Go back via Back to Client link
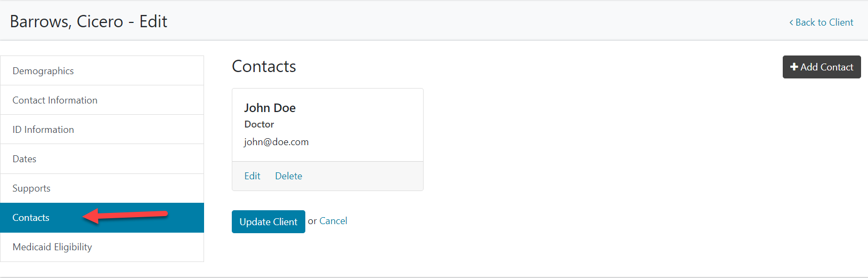This screenshot has height=278, width=868. pos(824,22)
